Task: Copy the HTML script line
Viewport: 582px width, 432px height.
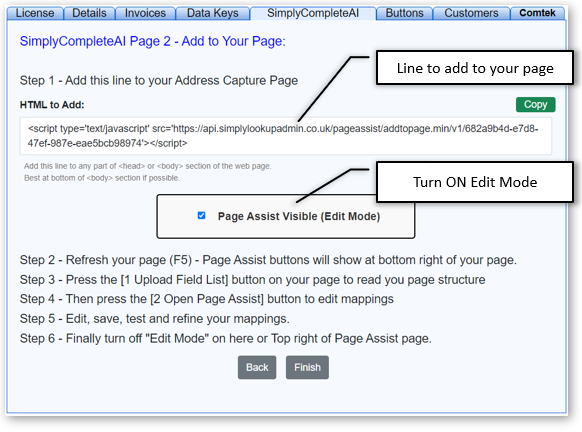Action: coord(535,105)
